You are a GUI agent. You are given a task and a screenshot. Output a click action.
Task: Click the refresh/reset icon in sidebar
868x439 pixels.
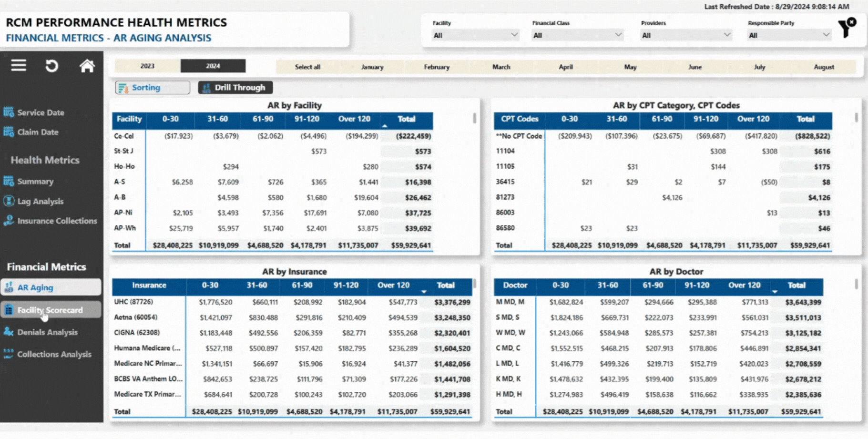point(52,65)
